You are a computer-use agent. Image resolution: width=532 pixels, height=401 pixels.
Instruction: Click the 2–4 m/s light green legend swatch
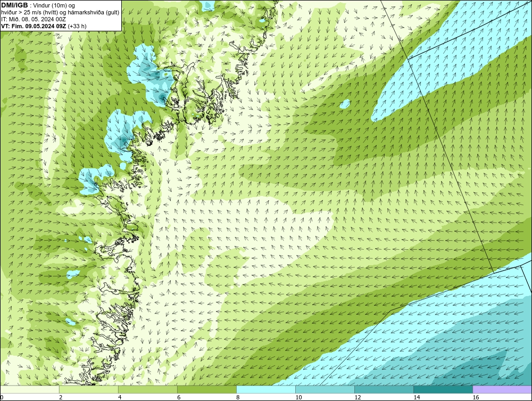pos(89,389)
